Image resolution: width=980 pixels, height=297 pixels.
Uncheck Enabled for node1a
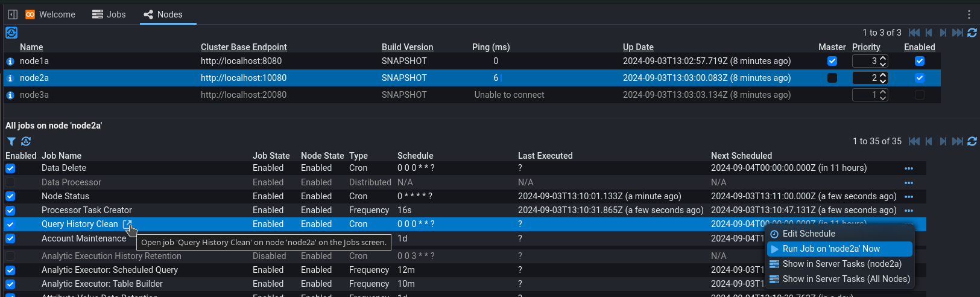919,61
